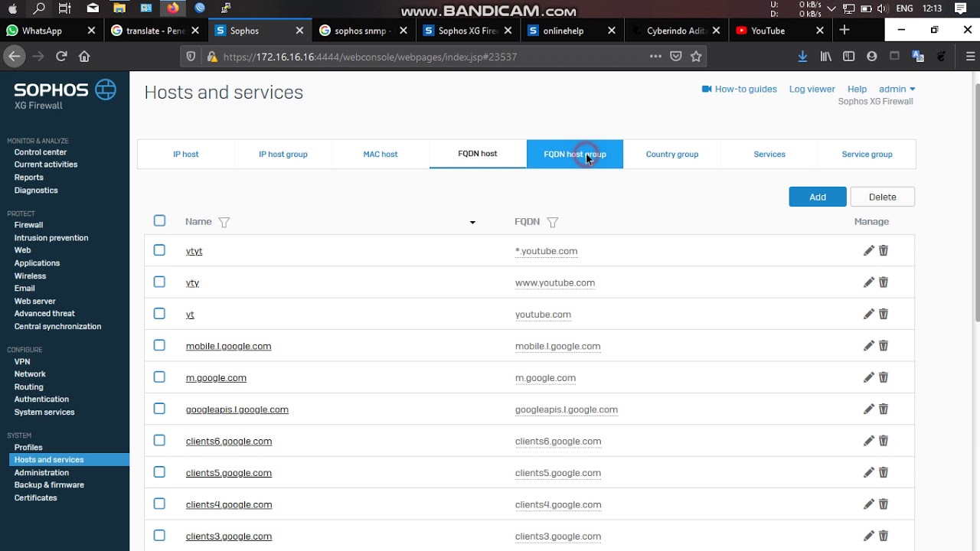
Task: Edit the yty host entry
Action: (x=868, y=282)
